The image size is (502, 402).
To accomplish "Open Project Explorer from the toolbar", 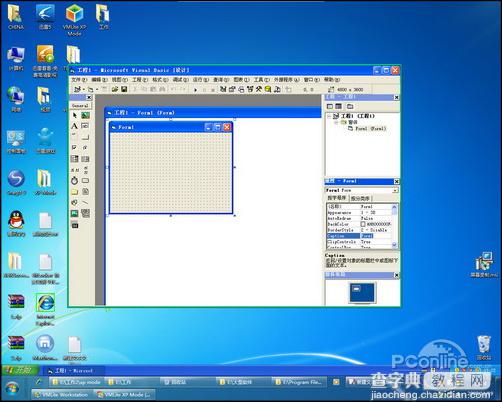I will [223, 89].
